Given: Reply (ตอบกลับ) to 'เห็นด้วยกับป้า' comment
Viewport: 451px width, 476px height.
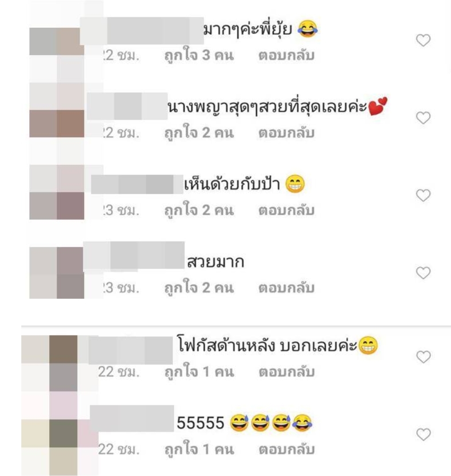Looking at the screenshot, I should (x=286, y=211).
